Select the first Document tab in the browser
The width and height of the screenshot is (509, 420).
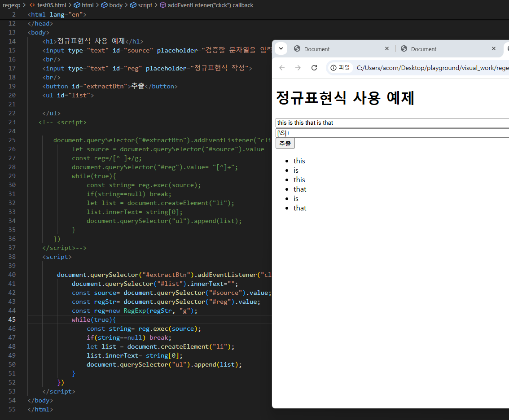pyautogui.click(x=342, y=49)
